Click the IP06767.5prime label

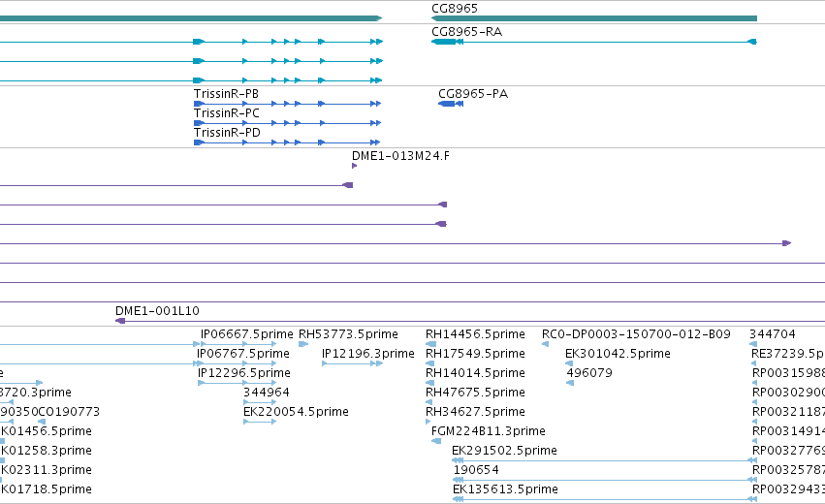click(243, 354)
